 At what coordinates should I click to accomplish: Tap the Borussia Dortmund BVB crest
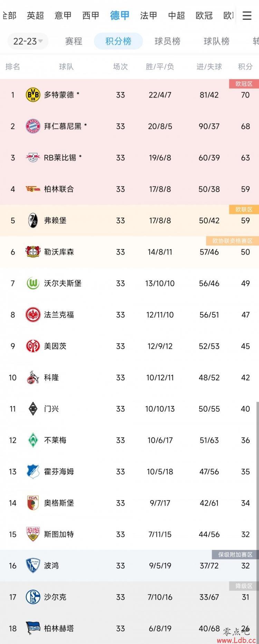[33, 95]
